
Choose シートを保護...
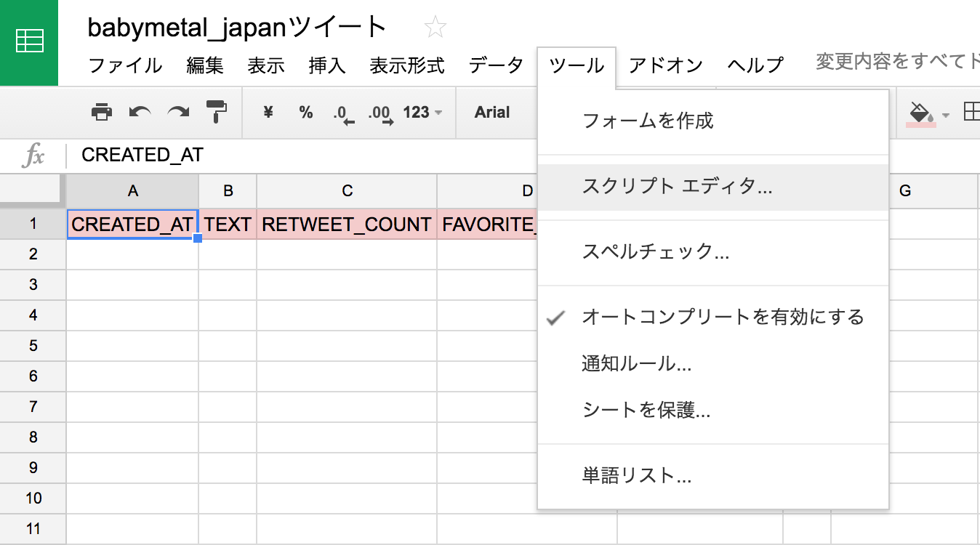pos(713,411)
